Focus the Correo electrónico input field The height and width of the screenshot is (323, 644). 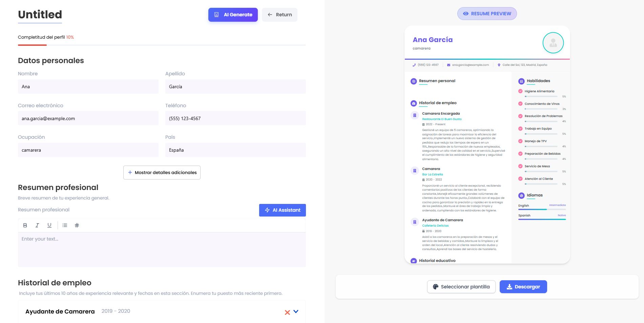tap(88, 118)
